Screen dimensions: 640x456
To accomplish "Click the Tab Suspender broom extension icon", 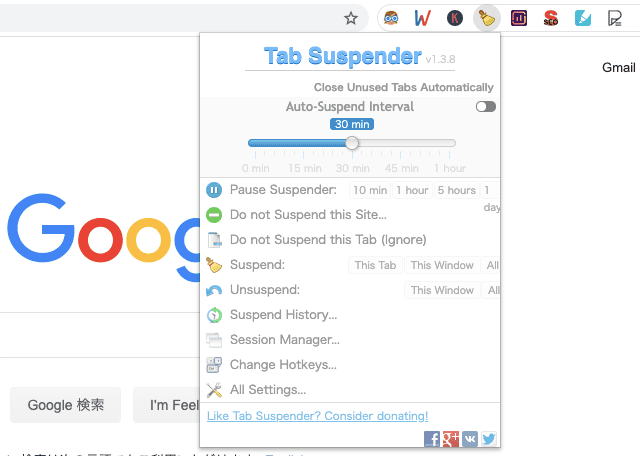I will [x=487, y=18].
